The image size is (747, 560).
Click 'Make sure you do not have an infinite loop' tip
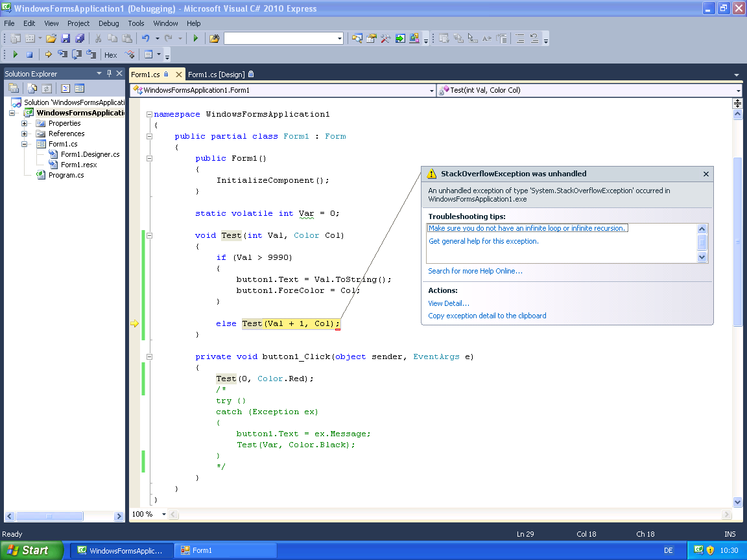[x=527, y=229]
